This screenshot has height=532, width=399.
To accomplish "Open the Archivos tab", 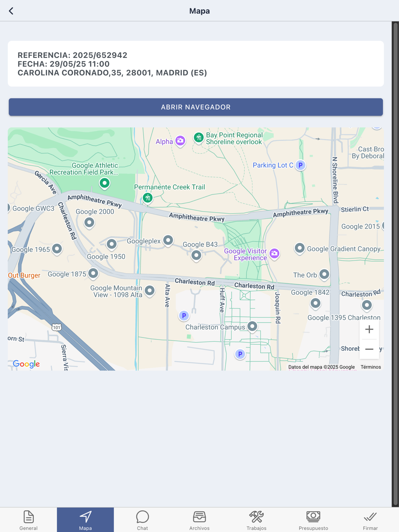I will [199, 520].
